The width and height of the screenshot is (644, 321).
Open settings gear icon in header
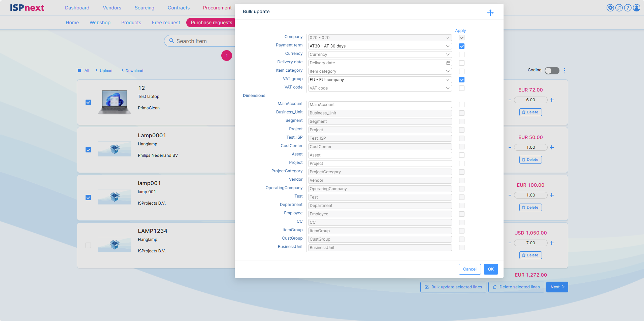[x=610, y=8]
